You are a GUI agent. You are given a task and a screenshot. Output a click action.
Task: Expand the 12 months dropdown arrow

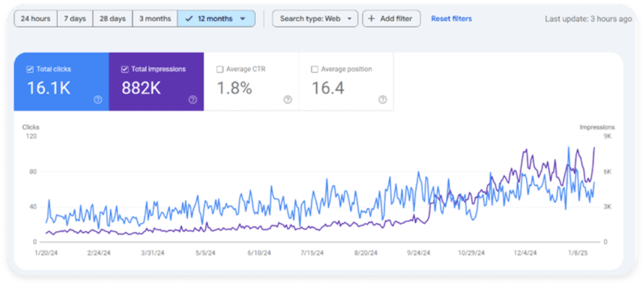click(242, 19)
